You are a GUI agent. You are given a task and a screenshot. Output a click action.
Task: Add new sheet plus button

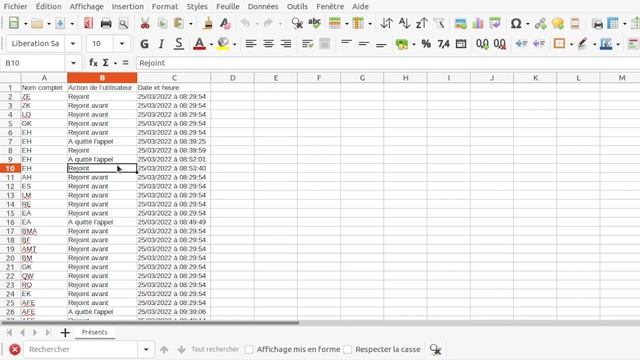(65, 333)
